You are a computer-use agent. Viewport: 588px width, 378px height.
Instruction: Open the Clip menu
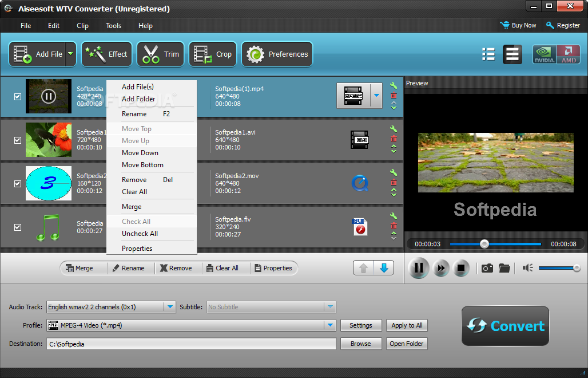coord(82,26)
